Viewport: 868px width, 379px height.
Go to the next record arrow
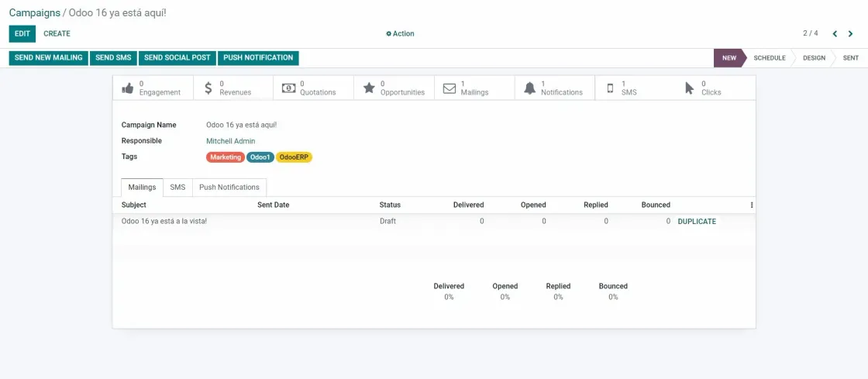tap(851, 34)
